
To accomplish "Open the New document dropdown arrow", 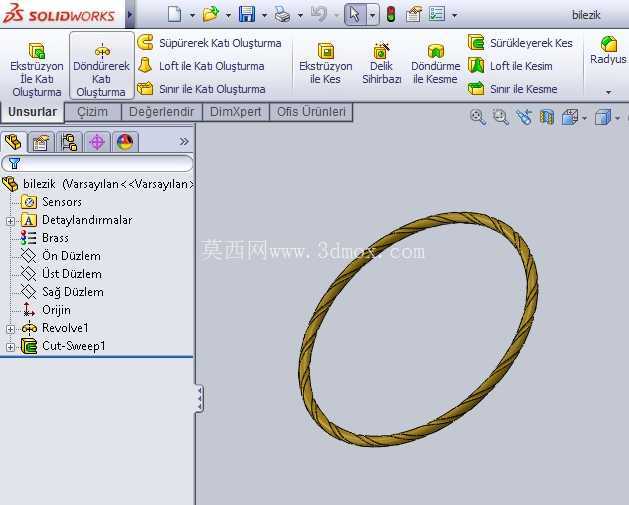I will 192,16.
